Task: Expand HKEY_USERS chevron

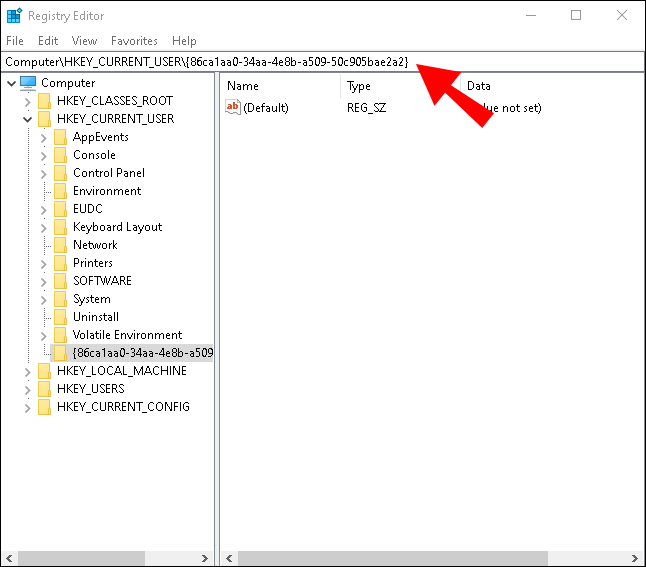Action: point(28,390)
